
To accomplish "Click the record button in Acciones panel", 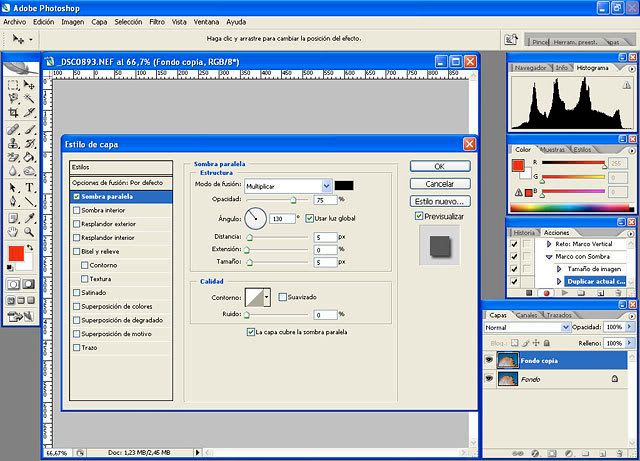I will pyautogui.click(x=547, y=293).
